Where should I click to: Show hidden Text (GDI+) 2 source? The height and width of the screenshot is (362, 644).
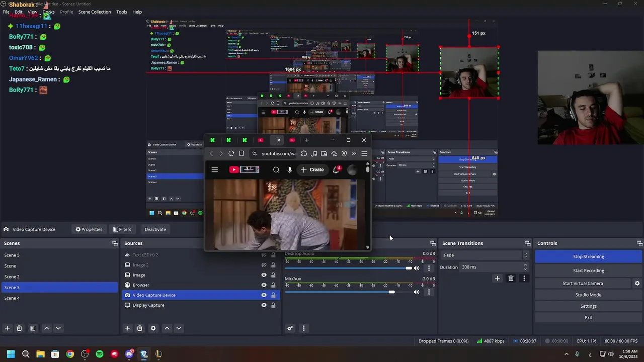click(x=264, y=255)
